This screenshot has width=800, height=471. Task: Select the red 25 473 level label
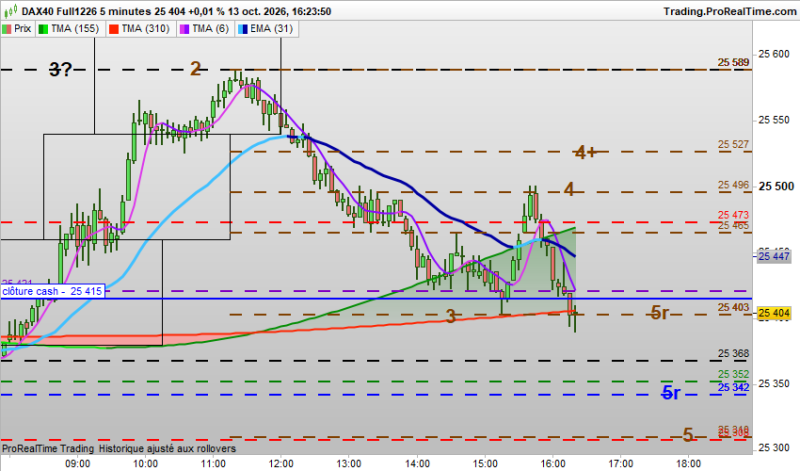tap(733, 215)
